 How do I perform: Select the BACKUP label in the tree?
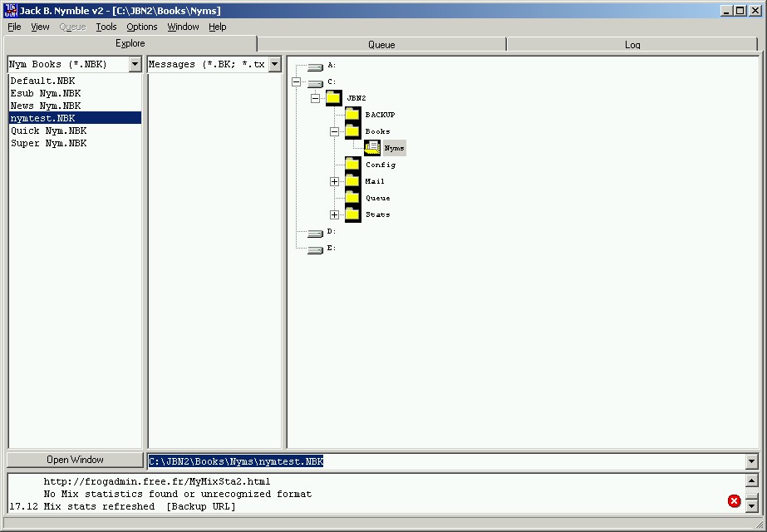(380, 115)
